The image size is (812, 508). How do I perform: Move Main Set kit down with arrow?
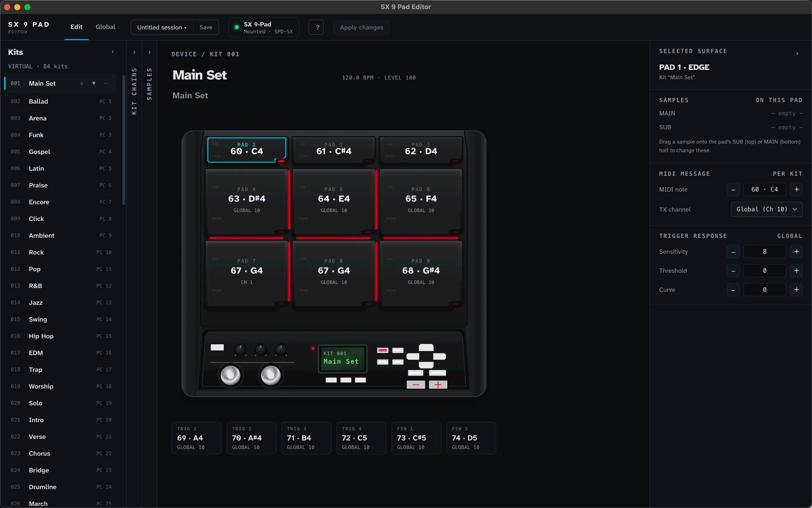click(94, 83)
